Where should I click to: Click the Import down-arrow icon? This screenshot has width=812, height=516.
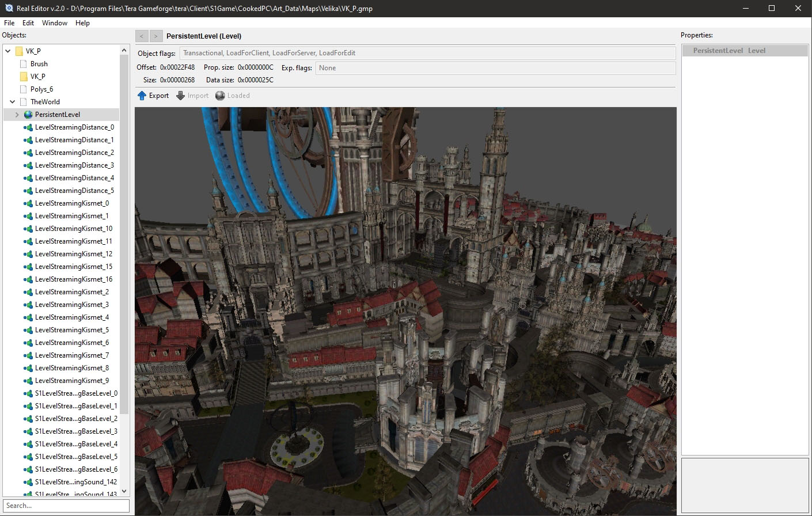pyautogui.click(x=180, y=96)
